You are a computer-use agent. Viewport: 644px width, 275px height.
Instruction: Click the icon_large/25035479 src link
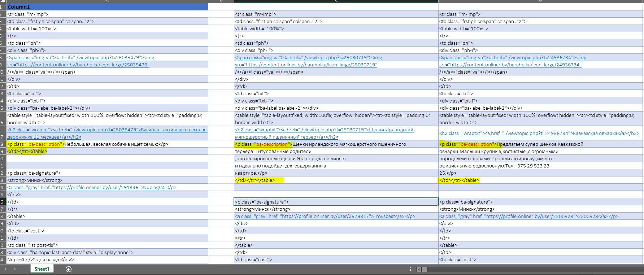[x=78, y=65]
